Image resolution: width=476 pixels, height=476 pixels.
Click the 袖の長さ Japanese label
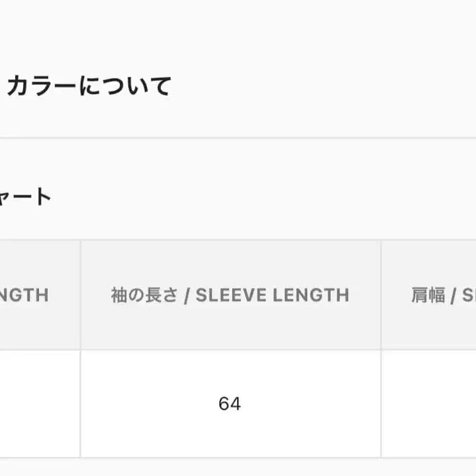[144, 295]
